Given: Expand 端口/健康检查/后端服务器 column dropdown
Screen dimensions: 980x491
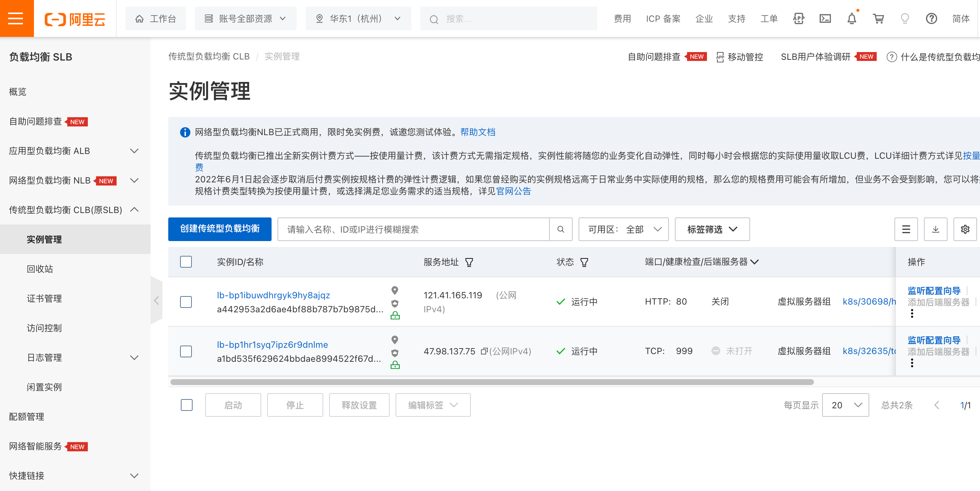Looking at the screenshot, I should coord(755,262).
